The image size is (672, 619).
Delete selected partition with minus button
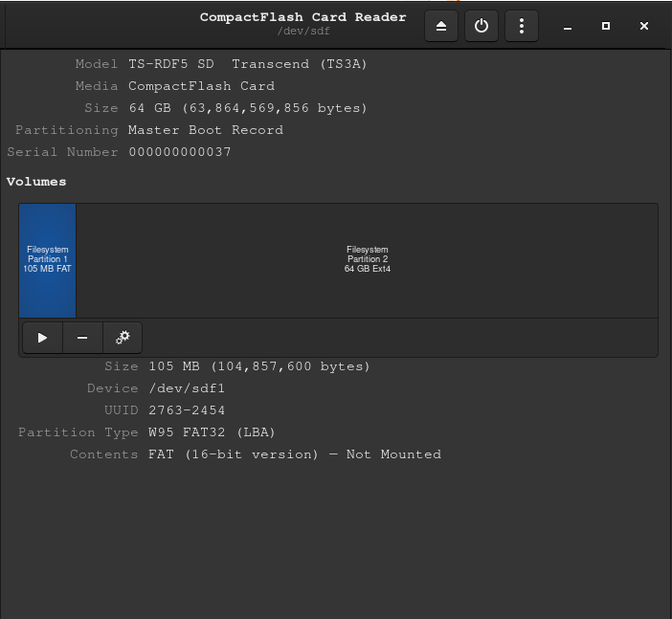click(x=82, y=338)
